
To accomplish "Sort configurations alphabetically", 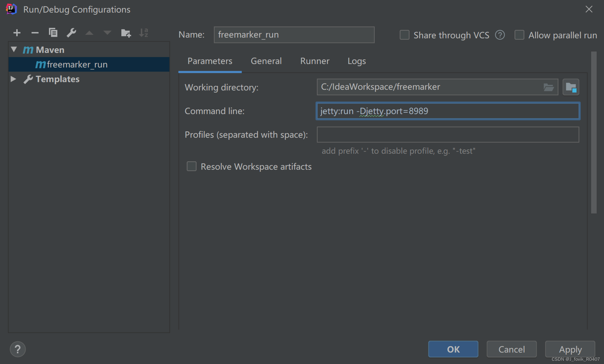I will 144,33.
